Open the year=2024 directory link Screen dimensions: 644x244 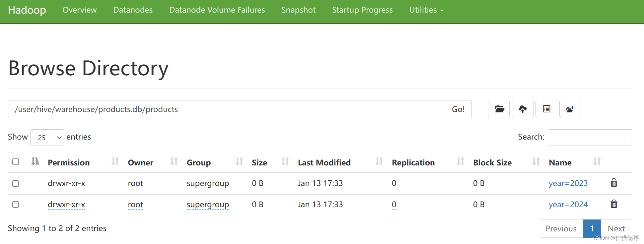click(x=568, y=205)
